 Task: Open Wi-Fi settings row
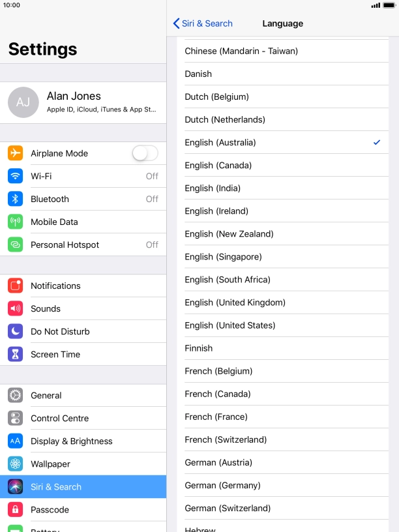[83, 176]
